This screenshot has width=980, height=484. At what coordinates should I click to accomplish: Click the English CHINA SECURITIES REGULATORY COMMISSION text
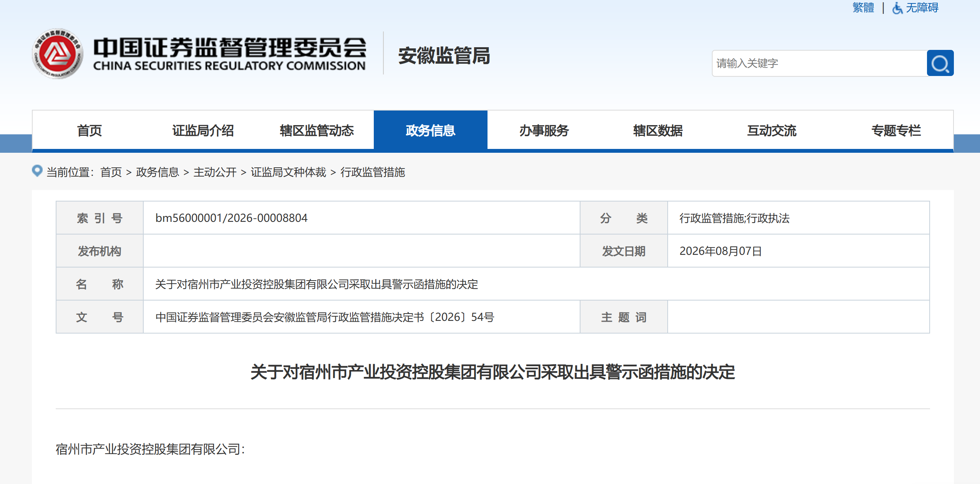click(x=229, y=66)
